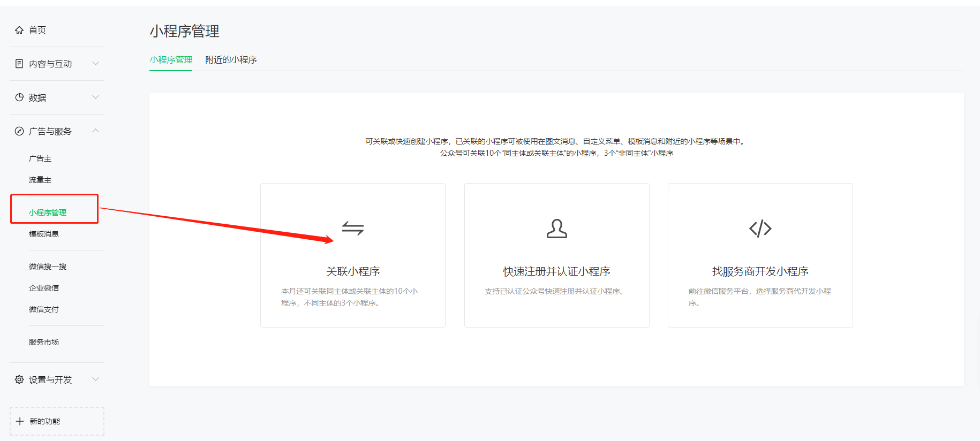Collapse the 广告与服务 section chevron

point(96,131)
